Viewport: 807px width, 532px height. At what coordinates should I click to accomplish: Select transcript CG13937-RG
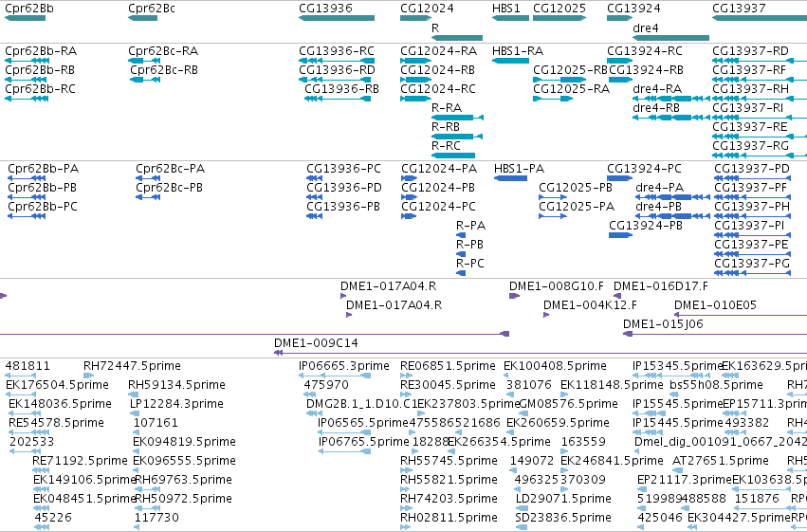(750, 146)
